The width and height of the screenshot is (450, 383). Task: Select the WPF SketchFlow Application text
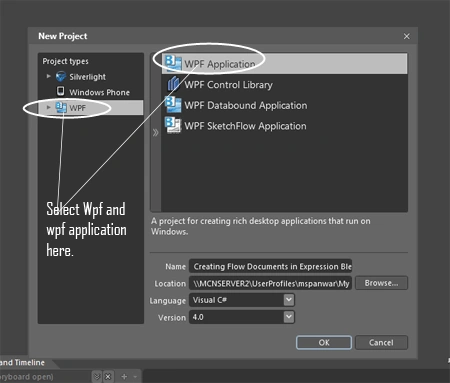tap(245, 126)
